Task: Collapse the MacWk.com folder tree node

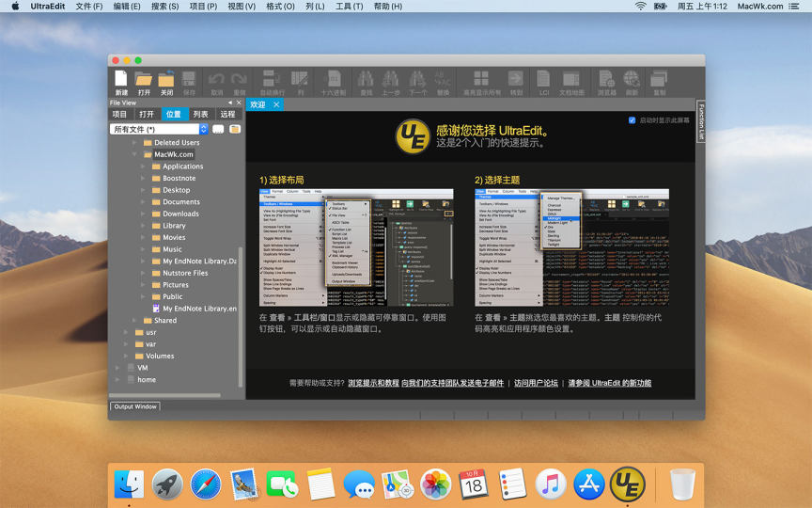Action: point(134,154)
